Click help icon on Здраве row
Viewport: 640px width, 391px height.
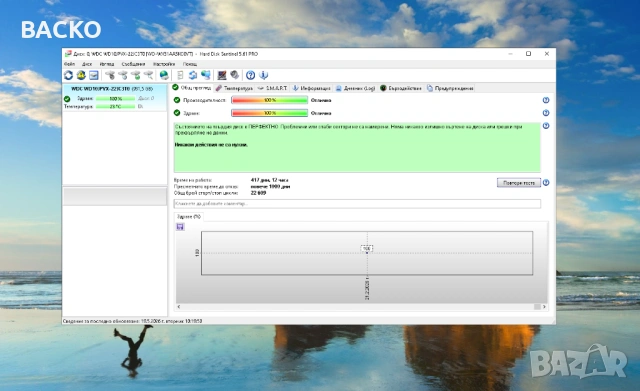pos(546,113)
